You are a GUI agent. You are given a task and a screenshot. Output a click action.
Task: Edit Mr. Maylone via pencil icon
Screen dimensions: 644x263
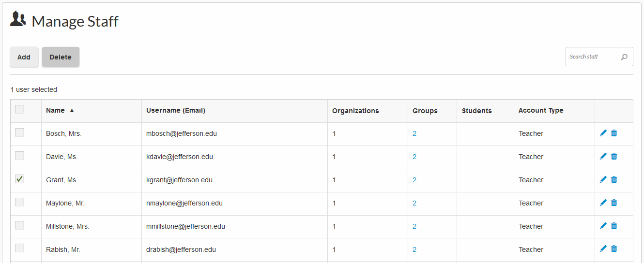(603, 203)
